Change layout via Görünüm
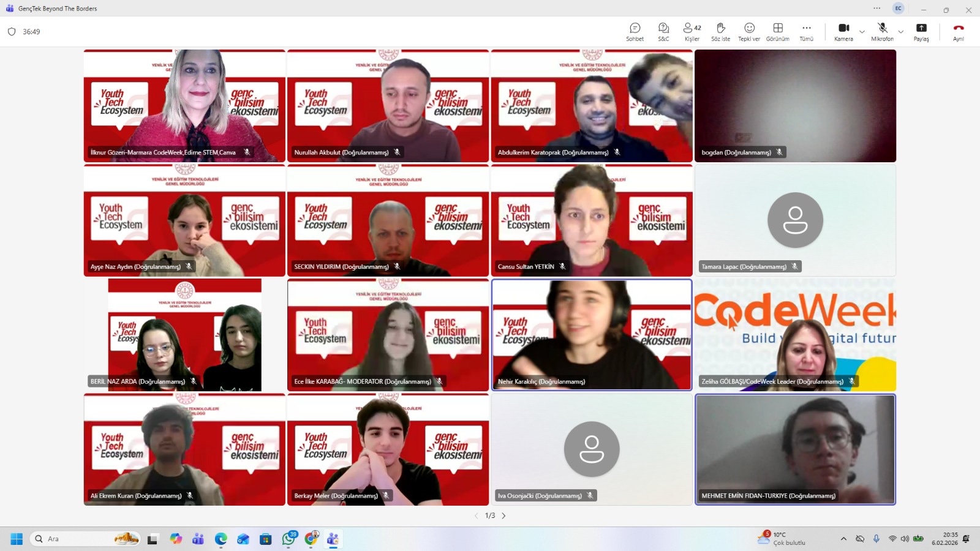The height and width of the screenshot is (551, 980). point(777,32)
